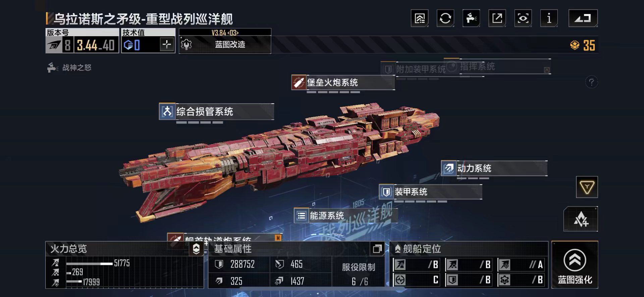Open the question mark help icon
This screenshot has height=297, width=644.
[x=591, y=82]
